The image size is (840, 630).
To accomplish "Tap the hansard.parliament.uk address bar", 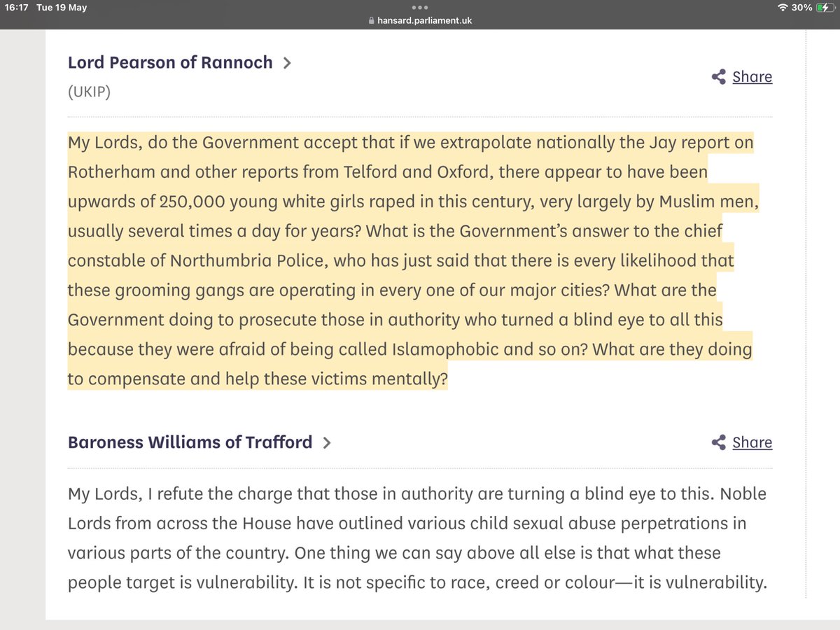I will click(420, 20).
